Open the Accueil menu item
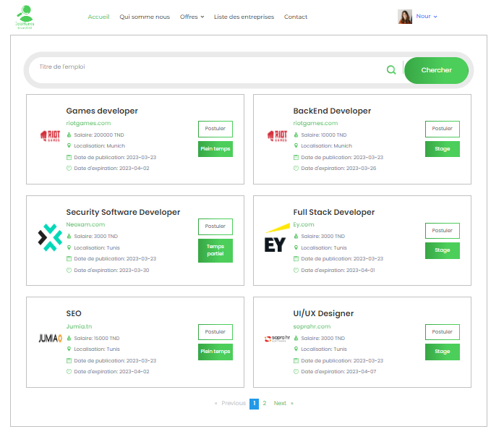Screen dimensions: 504x437 tap(98, 17)
